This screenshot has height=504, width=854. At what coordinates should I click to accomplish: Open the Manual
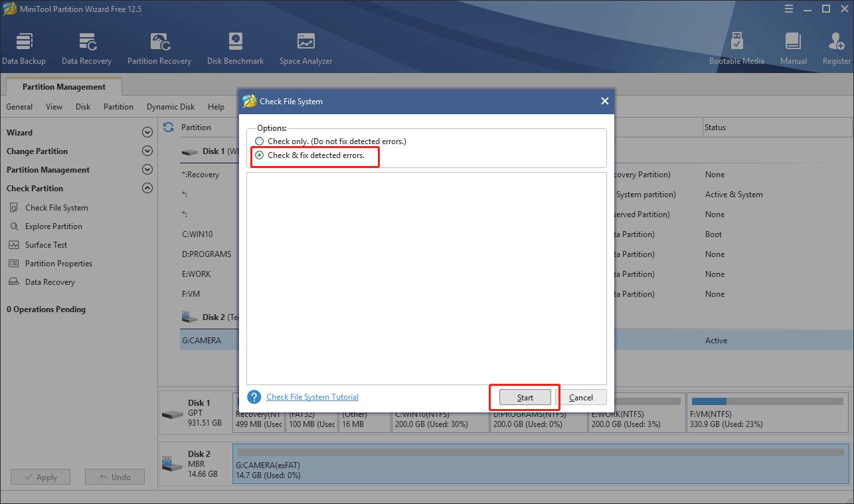point(793,46)
